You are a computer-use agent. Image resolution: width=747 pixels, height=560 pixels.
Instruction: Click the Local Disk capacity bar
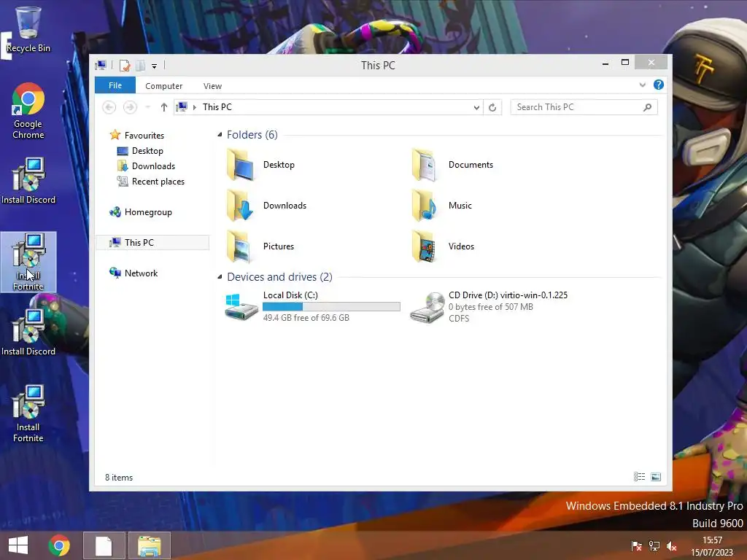pos(332,307)
